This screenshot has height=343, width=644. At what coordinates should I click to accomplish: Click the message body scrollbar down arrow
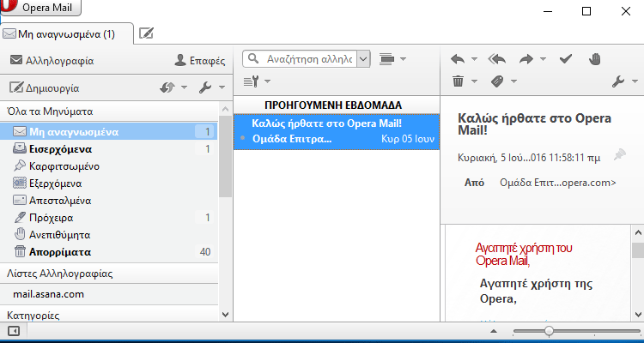pos(638,315)
